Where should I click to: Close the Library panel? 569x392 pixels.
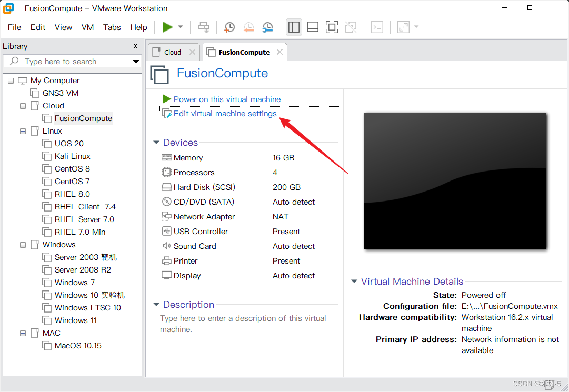tap(136, 46)
